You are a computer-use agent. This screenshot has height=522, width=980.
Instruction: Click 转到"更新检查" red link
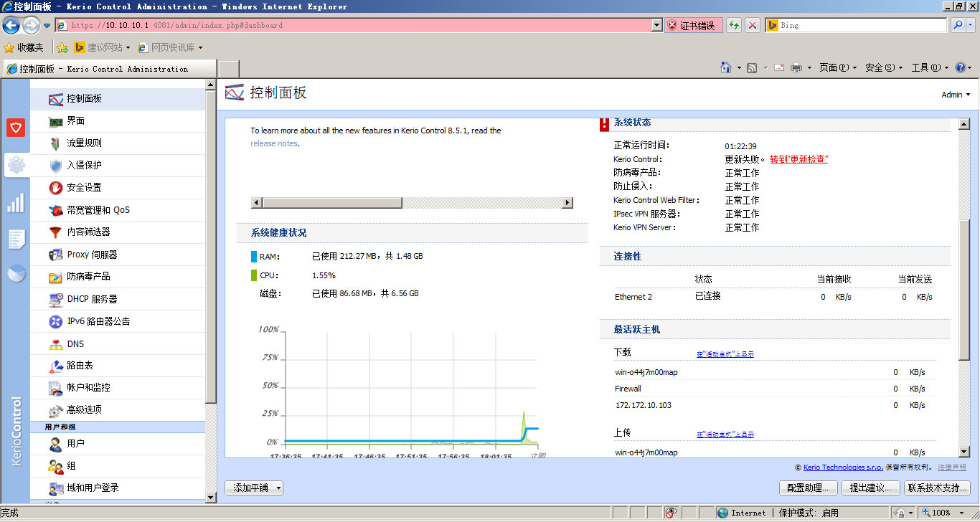coord(798,159)
